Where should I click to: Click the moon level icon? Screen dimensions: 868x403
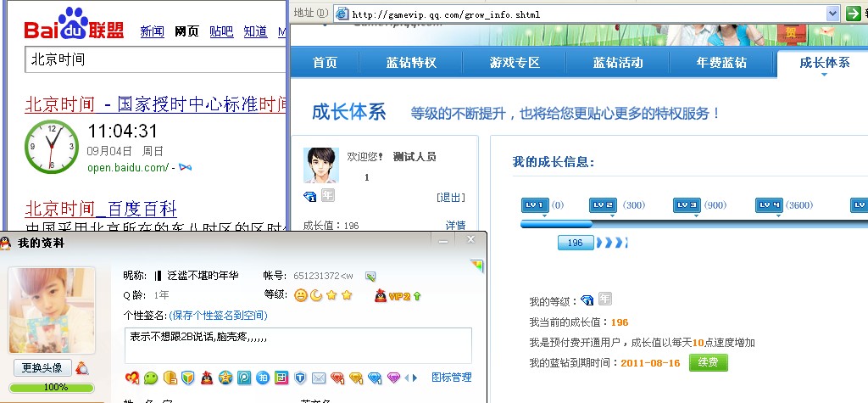pyautogui.click(x=315, y=295)
